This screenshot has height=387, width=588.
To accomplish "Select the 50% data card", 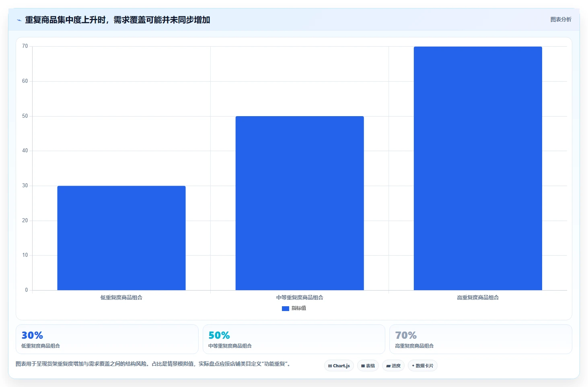I will [294, 339].
